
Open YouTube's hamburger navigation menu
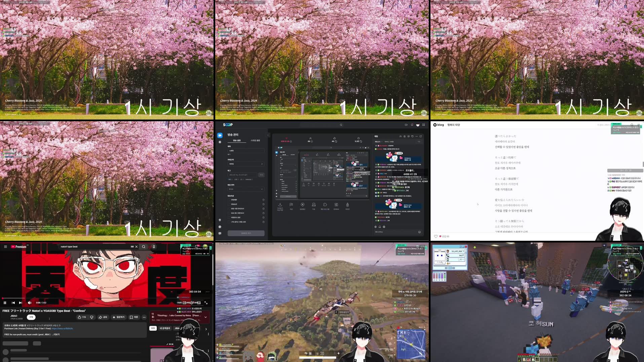point(5,247)
